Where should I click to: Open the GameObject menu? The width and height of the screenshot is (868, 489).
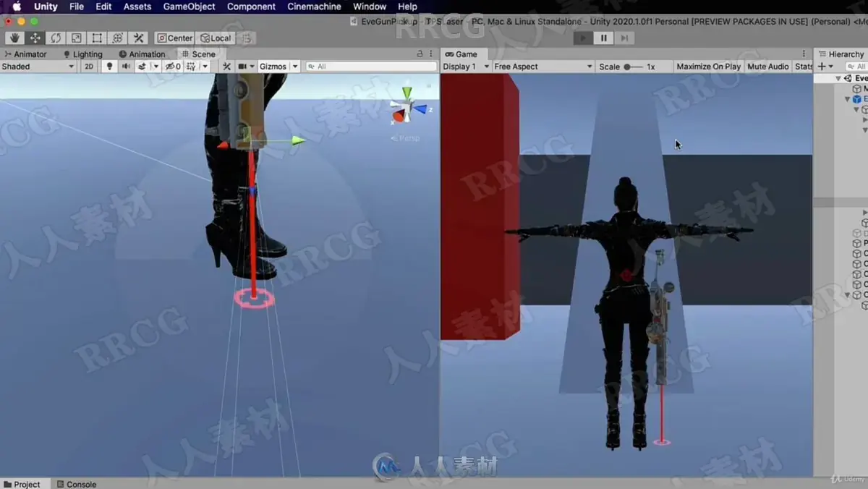coord(189,7)
